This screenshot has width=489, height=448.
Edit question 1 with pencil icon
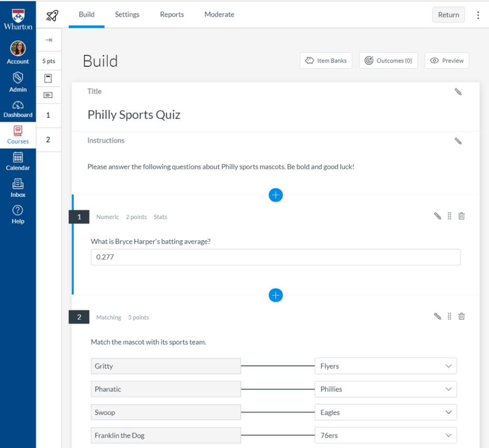(x=437, y=216)
